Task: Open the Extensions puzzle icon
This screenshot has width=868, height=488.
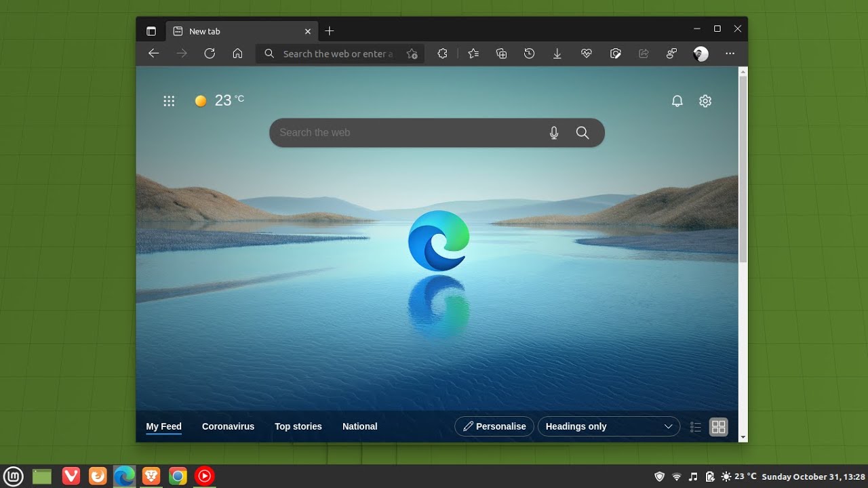Action: click(442, 54)
